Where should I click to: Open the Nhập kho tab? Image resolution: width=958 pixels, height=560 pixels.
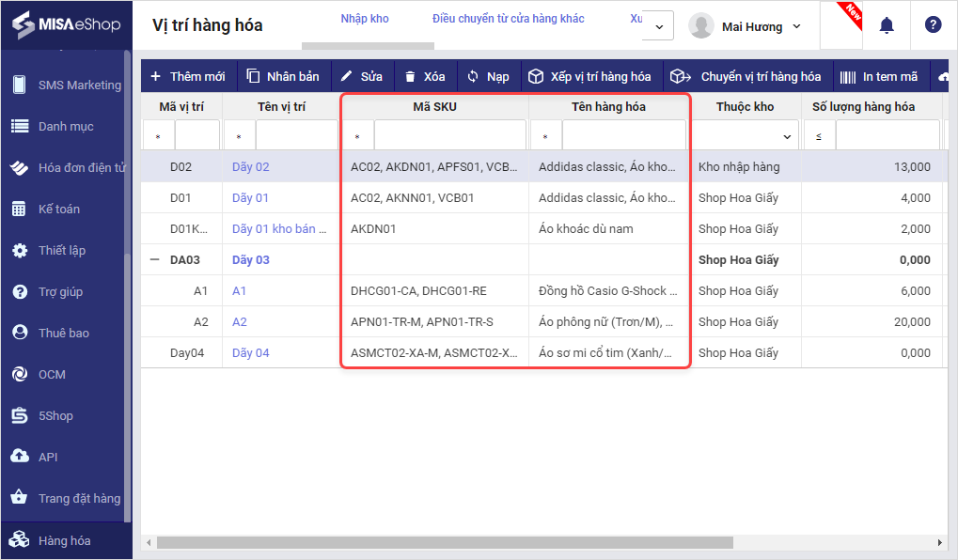click(x=365, y=19)
